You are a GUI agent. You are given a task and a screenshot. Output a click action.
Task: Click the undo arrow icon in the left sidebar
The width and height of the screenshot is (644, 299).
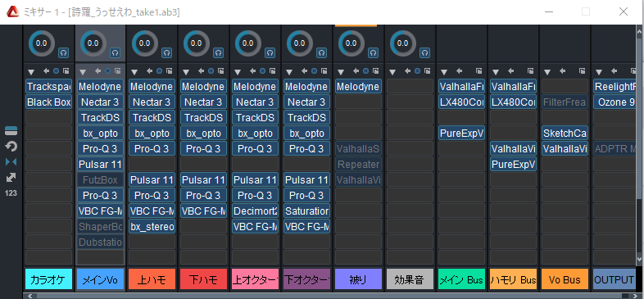pyautogui.click(x=11, y=146)
